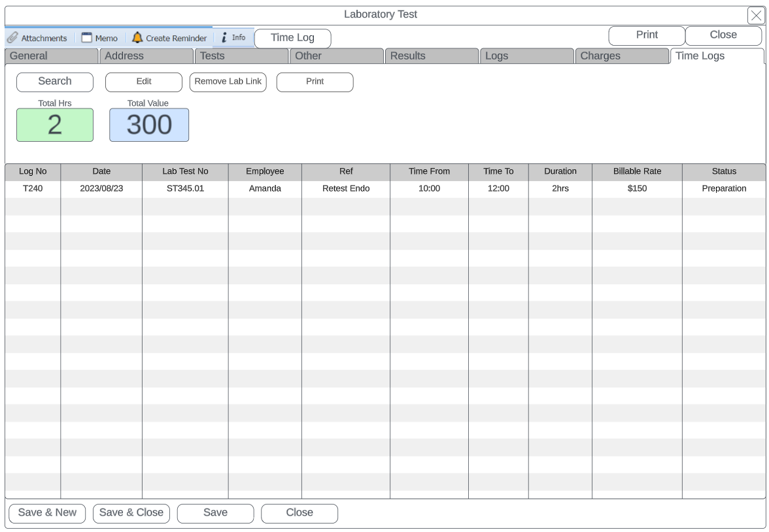Click the Edit button
The width and height of the screenshot is (769, 532).
(x=144, y=82)
